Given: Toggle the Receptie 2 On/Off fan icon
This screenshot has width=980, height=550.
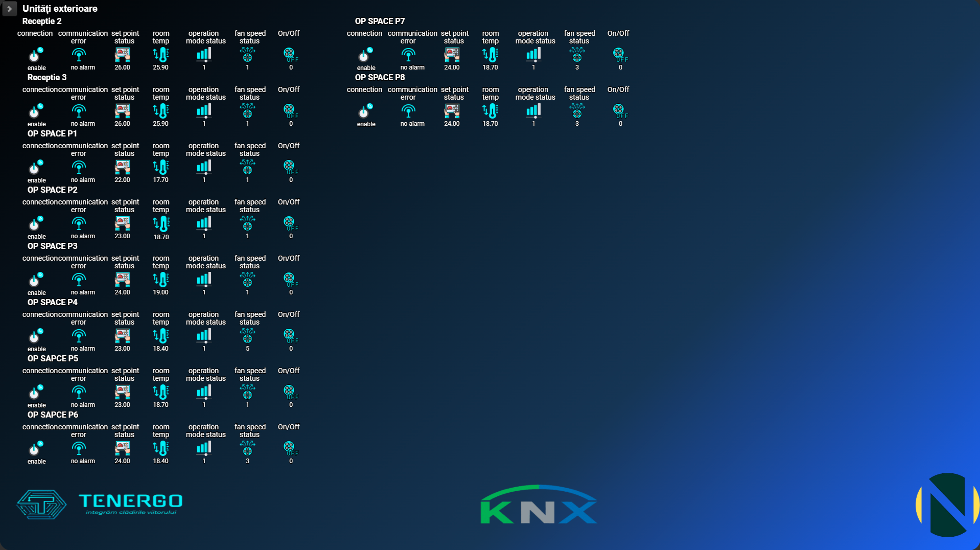Looking at the screenshot, I should pyautogui.click(x=290, y=55).
